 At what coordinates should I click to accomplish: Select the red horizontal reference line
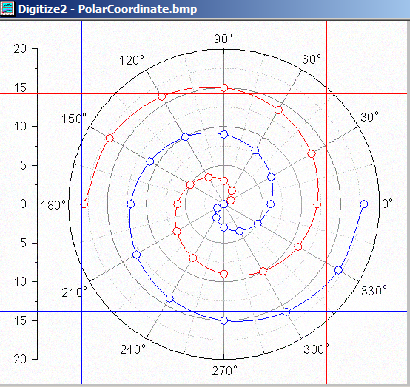[203, 93]
